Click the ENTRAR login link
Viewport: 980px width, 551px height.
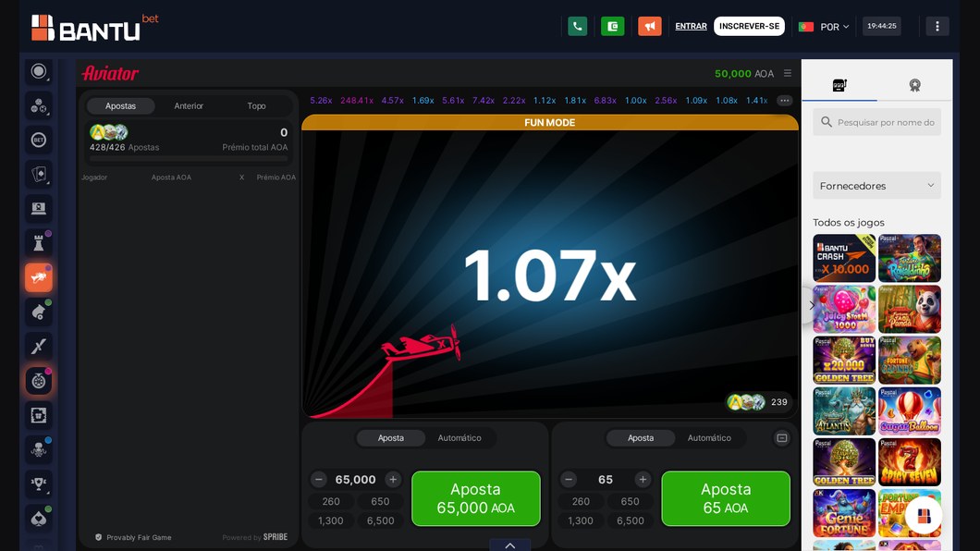point(691,26)
